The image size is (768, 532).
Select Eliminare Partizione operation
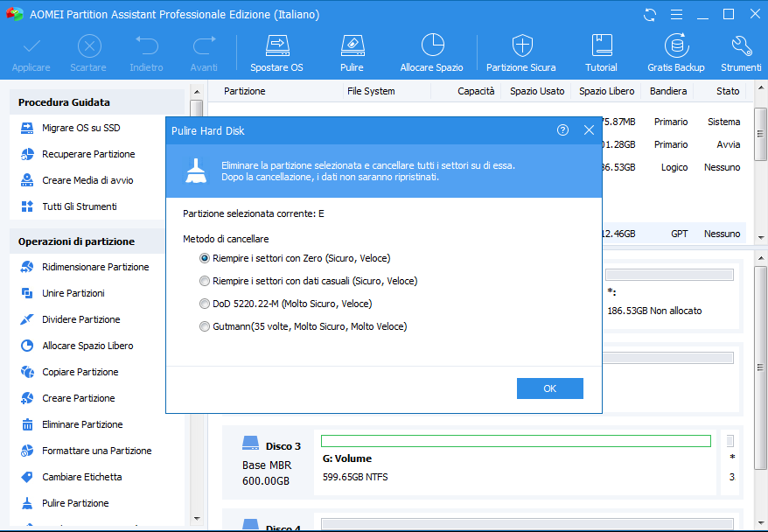pyautogui.click(x=72, y=424)
